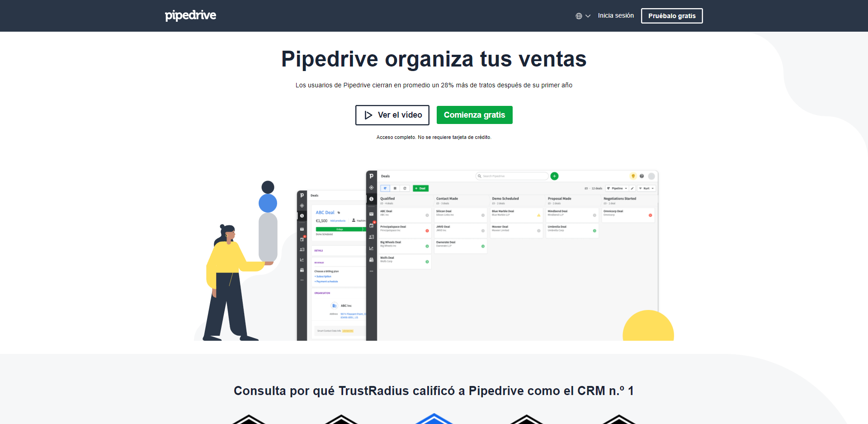
Task: Expand the Kurt filter dropdown
Action: pyautogui.click(x=646, y=188)
